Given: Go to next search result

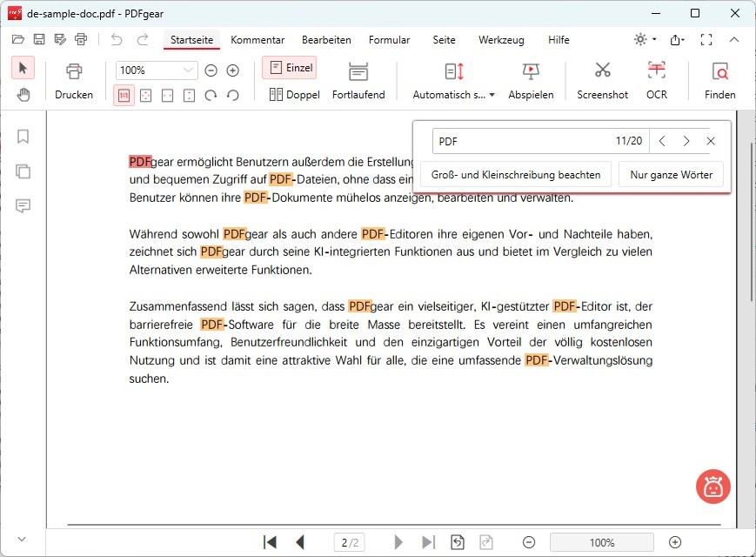Looking at the screenshot, I should click(x=686, y=141).
